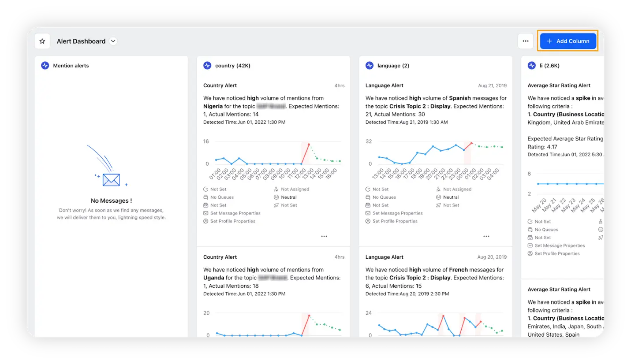Click the Neutral smiley on Average Star Rating card
This screenshot has height=364, width=631.
[601, 229]
